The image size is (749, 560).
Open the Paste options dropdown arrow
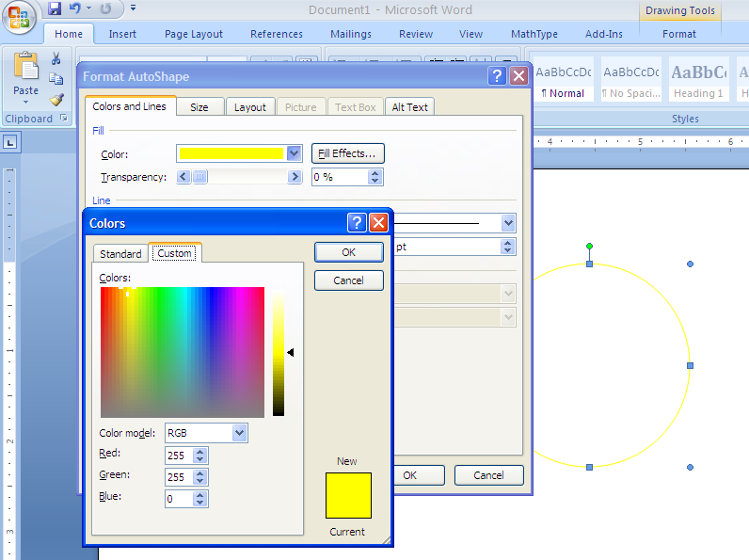(x=25, y=103)
